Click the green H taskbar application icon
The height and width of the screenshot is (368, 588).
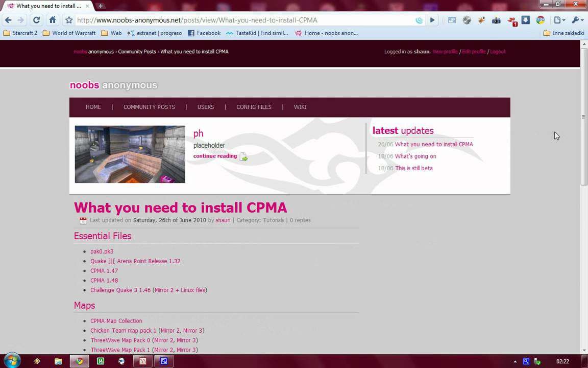click(100, 361)
